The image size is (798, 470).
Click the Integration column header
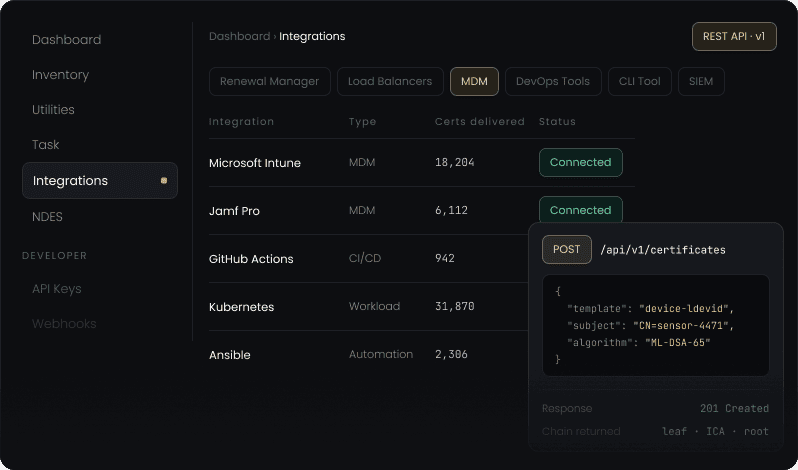(x=241, y=122)
